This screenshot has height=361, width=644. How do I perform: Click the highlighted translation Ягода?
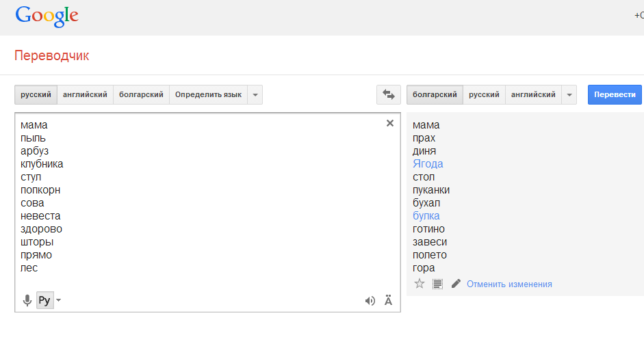pos(428,163)
